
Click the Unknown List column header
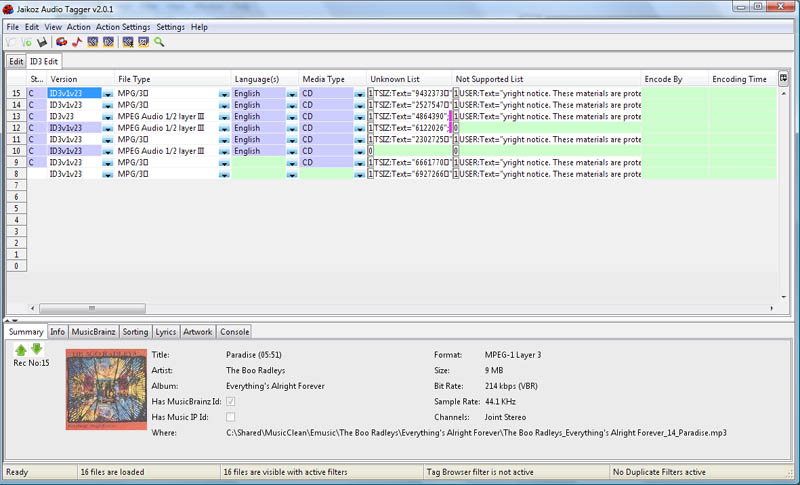409,79
